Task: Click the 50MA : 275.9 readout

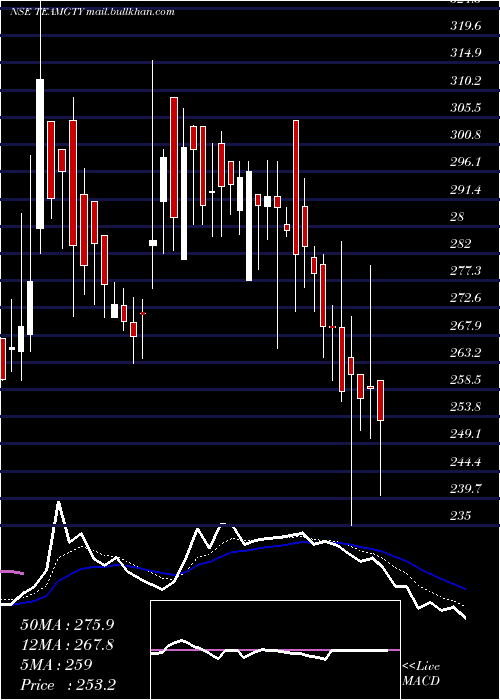Action: (67, 625)
